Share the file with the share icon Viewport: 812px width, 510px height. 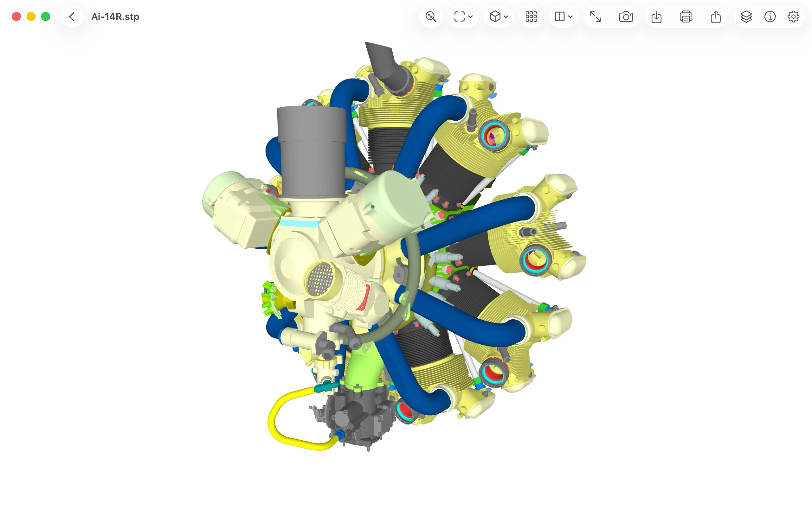(716, 16)
